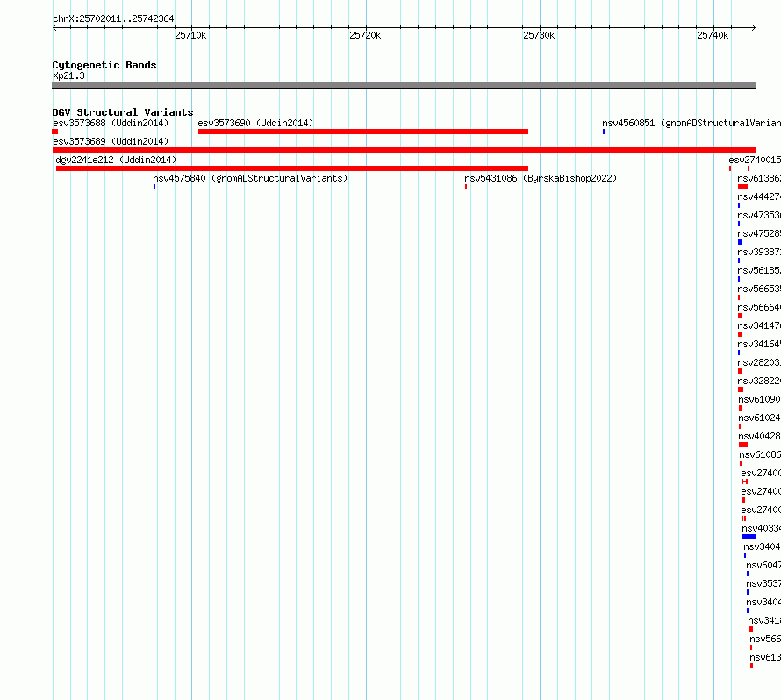
Task: Click the 25710k ruler position
Action: (190, 35)
